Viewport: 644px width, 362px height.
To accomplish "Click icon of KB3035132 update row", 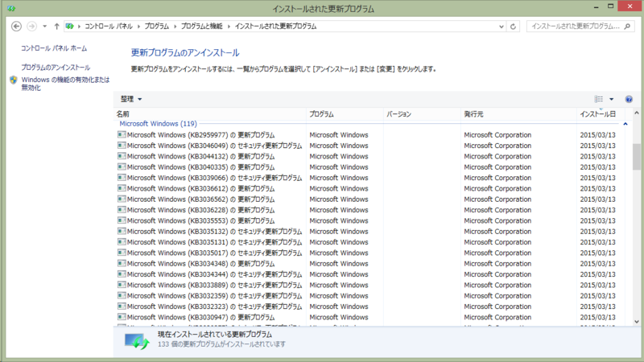I will click(x=122, y=231).
